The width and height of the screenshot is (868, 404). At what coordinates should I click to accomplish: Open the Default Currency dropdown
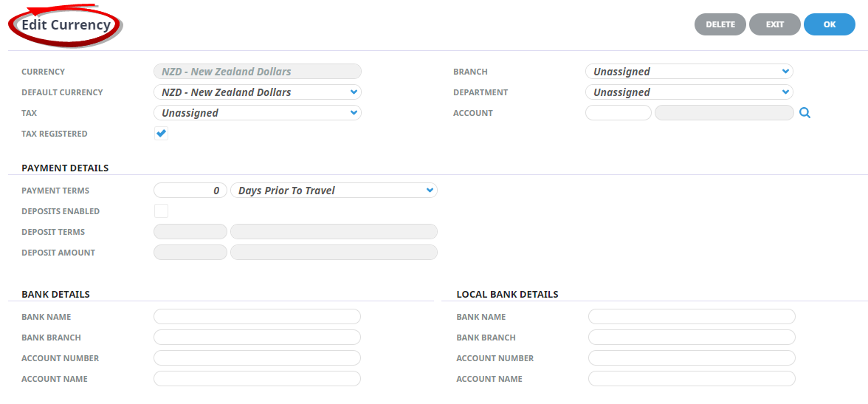pyautogui.click(x=257, y=92)
